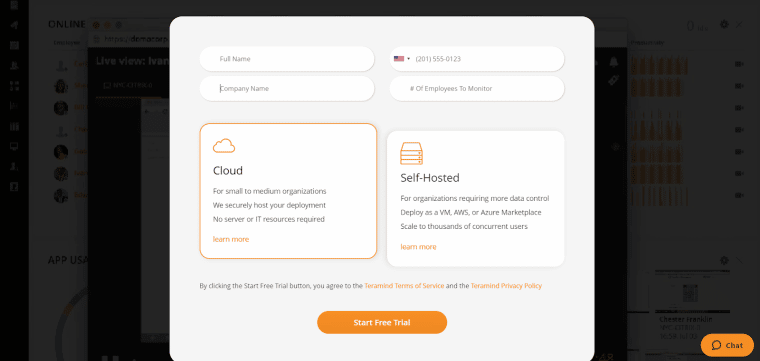This screenshot has height=361, width=760.
Task: Click 'No server or IT resources required' text
Action: point(269,219)
